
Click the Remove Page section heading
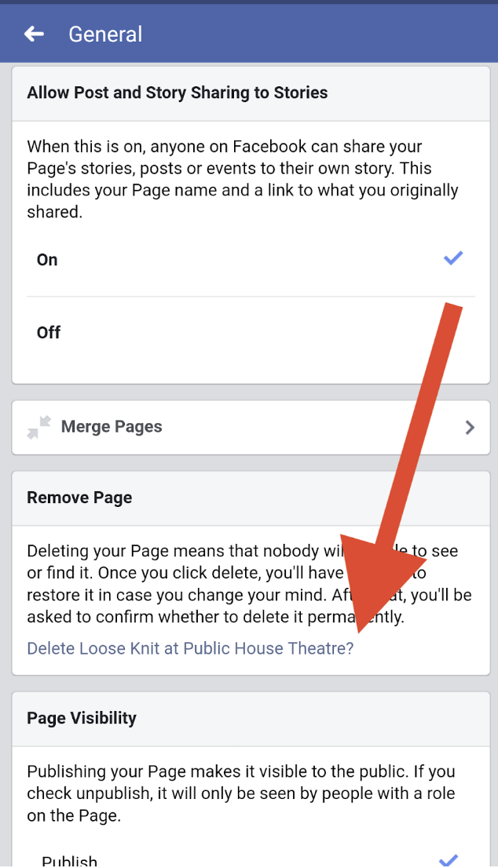79,498
